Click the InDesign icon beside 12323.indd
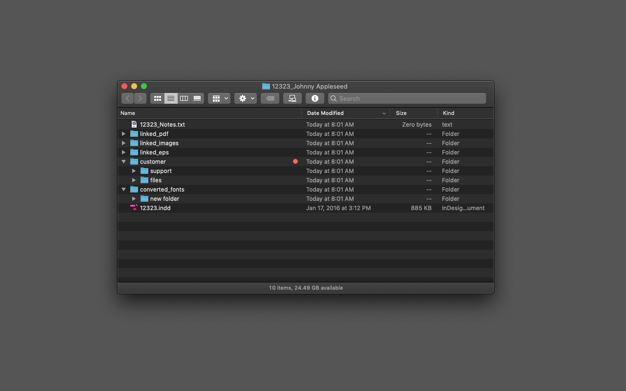This screenshot has height=391, width=626. tap(134, 208)
